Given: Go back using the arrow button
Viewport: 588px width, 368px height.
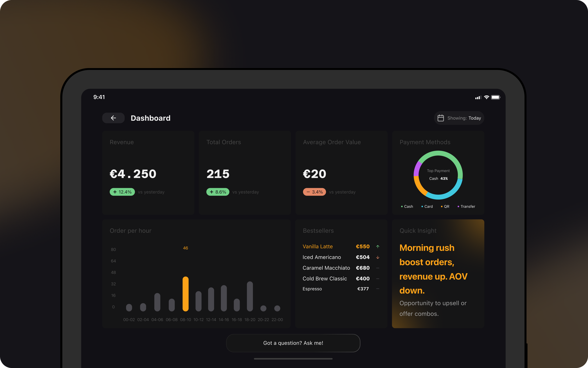Looking at the screenshot, I should click(113, 118).
